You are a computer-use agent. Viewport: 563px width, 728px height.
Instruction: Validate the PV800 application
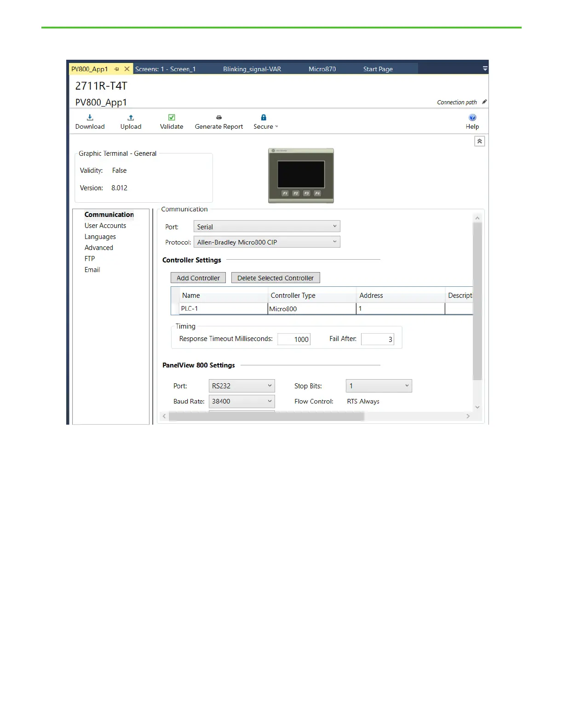coord(172,122)
